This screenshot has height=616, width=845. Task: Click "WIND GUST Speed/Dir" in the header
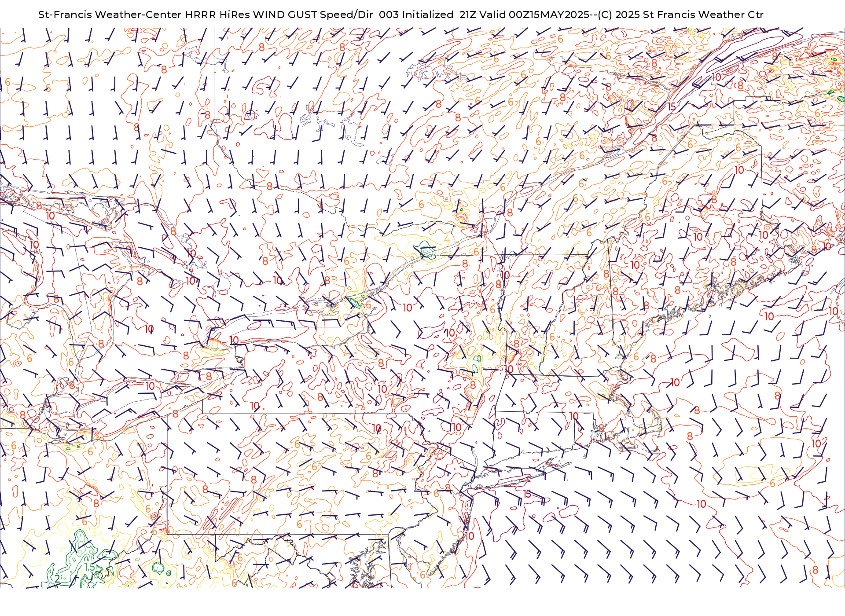313,15
